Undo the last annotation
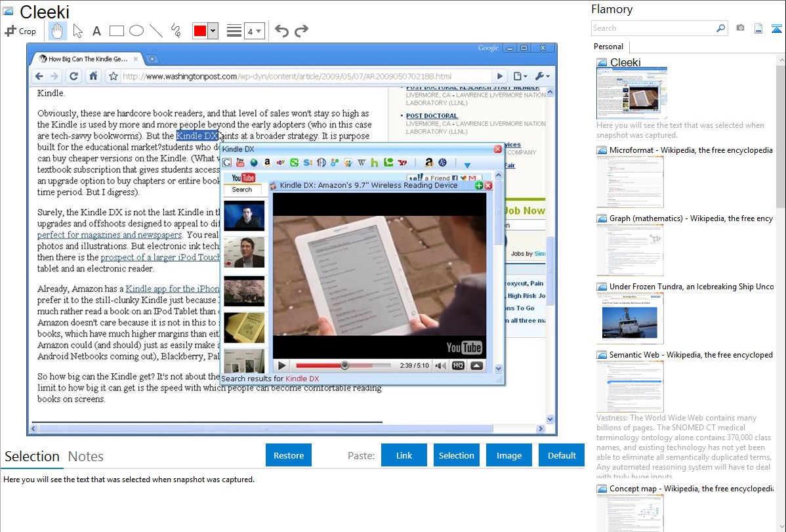This screenshot has height=532, width=786. tap(281, 31)
